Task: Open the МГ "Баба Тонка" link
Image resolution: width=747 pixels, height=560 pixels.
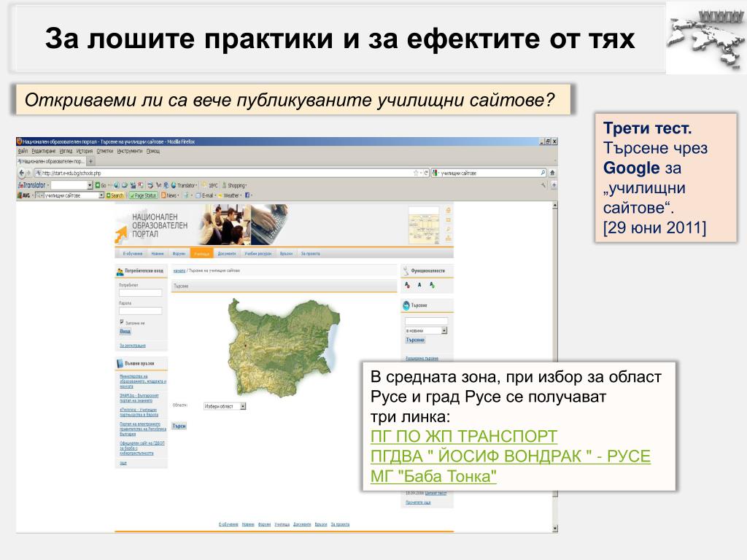Action: (433, 476)
